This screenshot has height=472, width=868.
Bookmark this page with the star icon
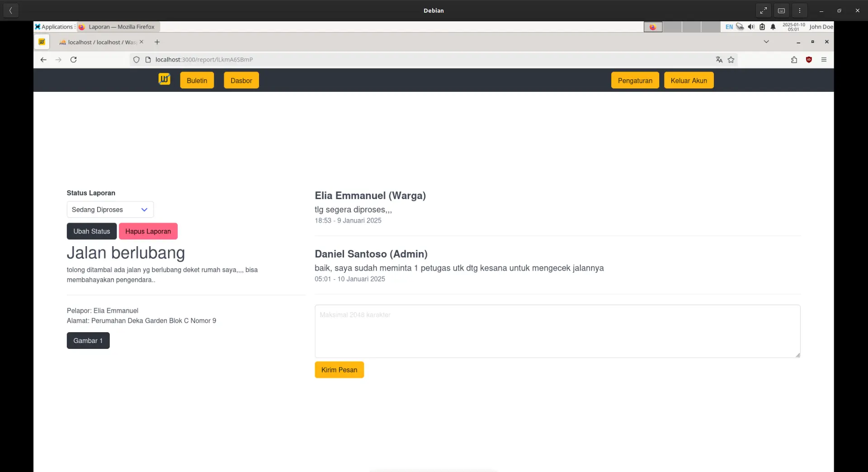(731, 60)
